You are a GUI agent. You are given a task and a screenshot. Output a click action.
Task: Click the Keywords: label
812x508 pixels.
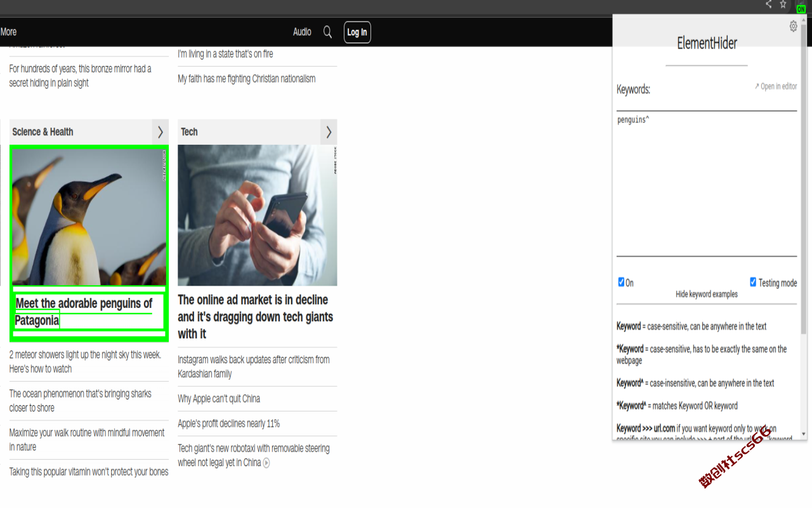pyautogui.click(x=633, y=90)
